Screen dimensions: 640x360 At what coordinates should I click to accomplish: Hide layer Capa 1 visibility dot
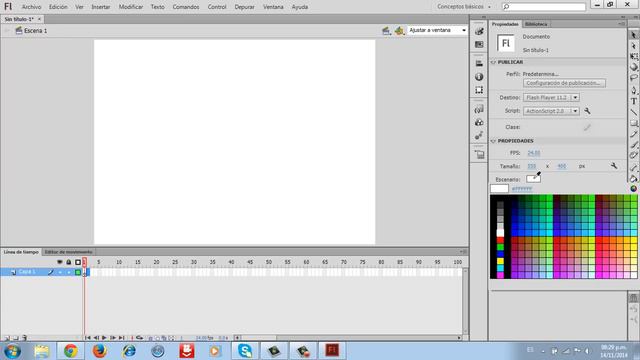[60, 272]
